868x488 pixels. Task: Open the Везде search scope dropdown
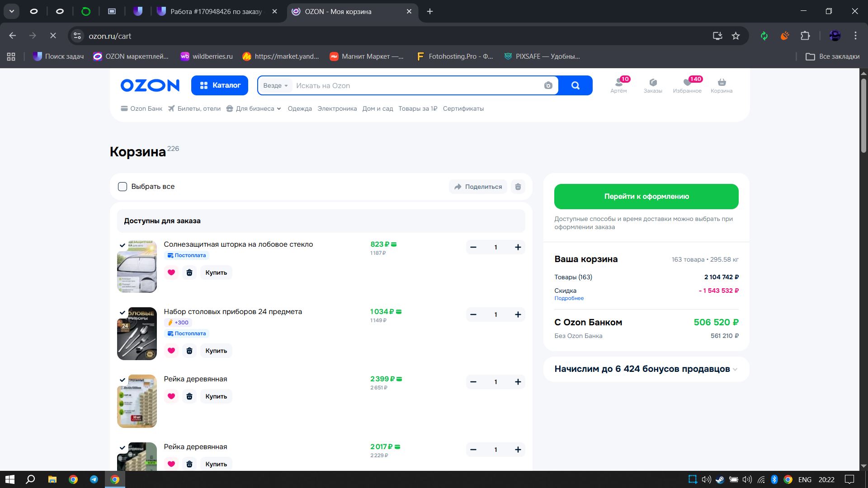(x=275, y=86)
